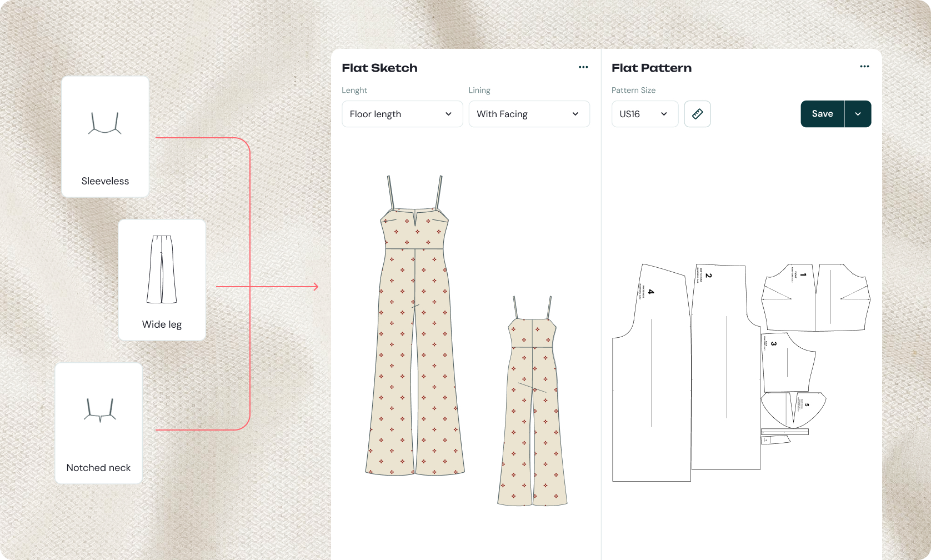Image resolution: width=931 pixels, height=560 pixels.
Task: Click the Lining label
Action: coord(479,90)
